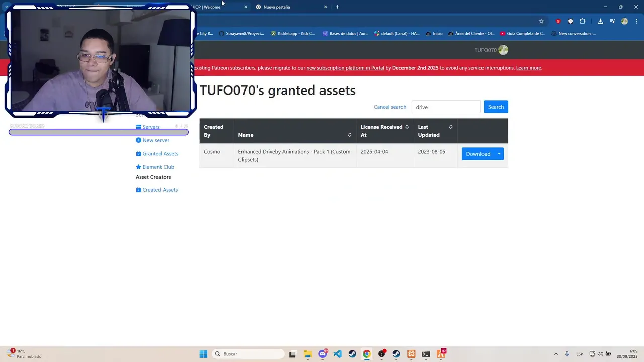Open File Explorer from the taskbar
The height and width of the screenshot is (362, 644).
click(x=307, y=354)
